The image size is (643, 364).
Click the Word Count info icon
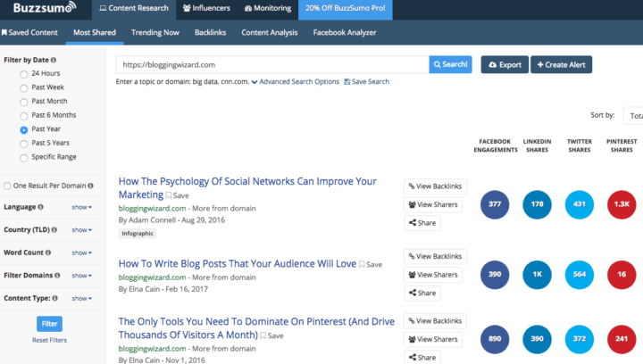click(x=48, y=252)
